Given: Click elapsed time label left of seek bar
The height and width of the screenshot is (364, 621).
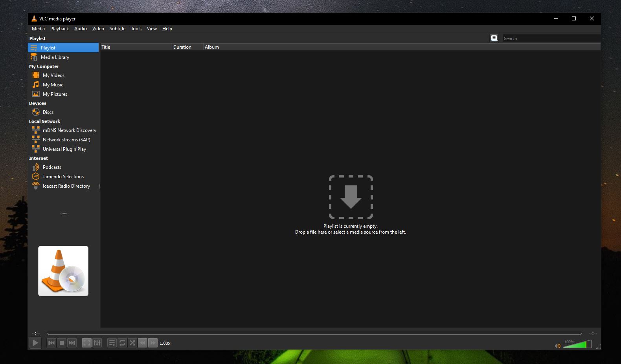Looking at the screenshot, I should (36, 333).
